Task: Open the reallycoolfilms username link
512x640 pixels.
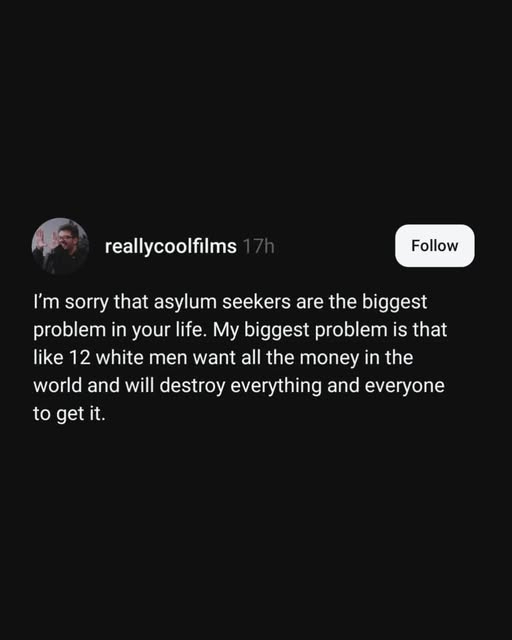Action: click(x=171, y=246)
